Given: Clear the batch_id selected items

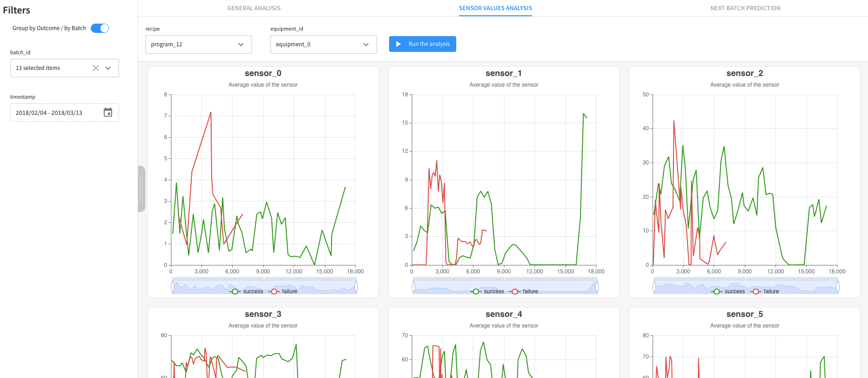Looking at the screenshot, I should (x=96, y=68).
